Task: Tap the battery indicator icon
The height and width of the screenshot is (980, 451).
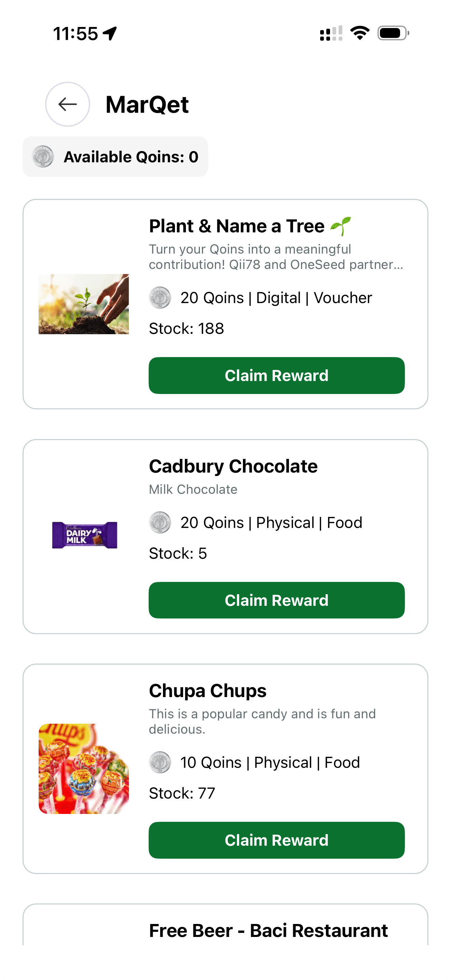Action: point(393,33)
